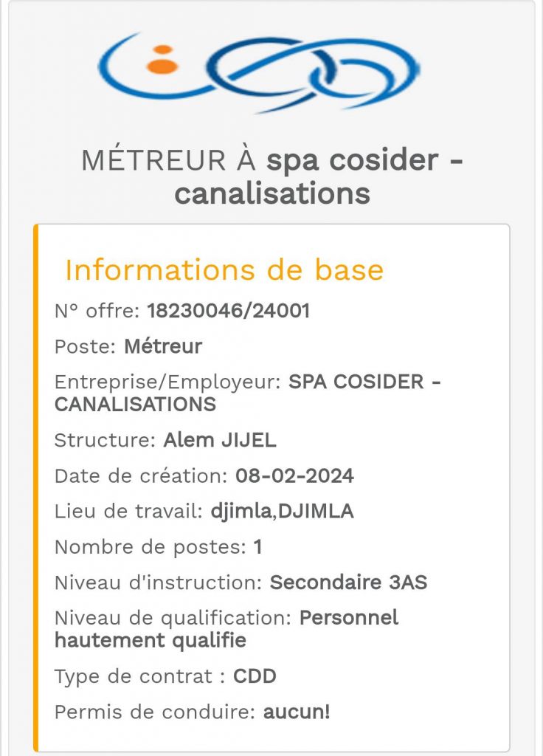Click the 'Nombre de postes' value 1
The image size is (543, 756).
257,547
